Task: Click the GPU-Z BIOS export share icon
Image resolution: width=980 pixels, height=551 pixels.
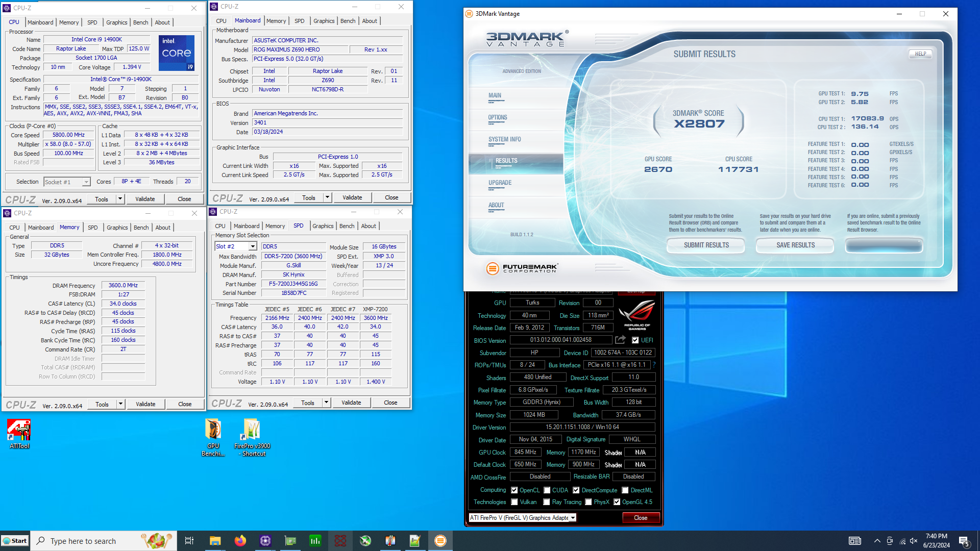Action: click(621, 340)
